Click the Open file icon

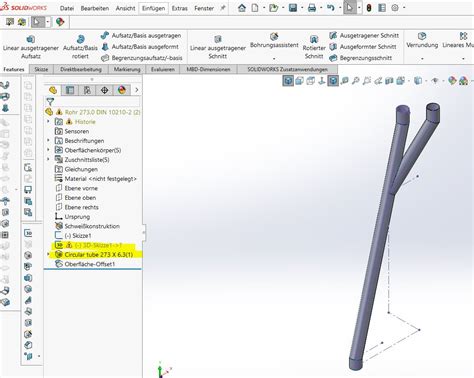[x=273, y=8]
